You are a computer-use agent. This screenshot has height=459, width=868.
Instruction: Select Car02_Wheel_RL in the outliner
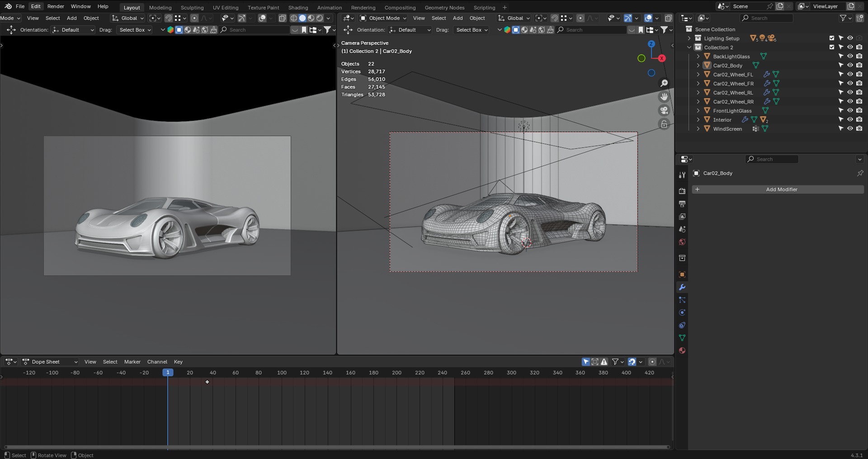(733, 92)
